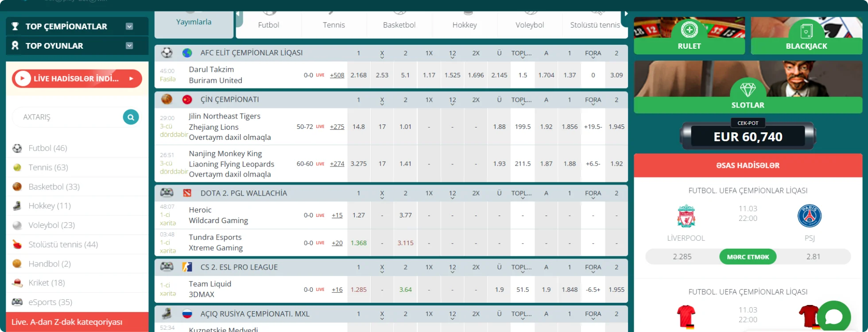Click the Həndbol ball icon in sidebar
The width and height of the screenshot is (868, 332).
pyautogui.click(x=17, y=264)
